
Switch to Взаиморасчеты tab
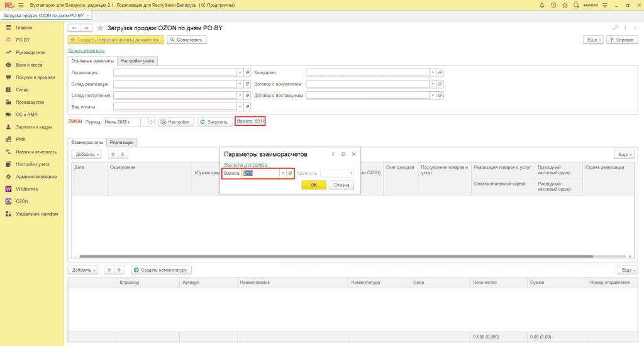point(87,142)
